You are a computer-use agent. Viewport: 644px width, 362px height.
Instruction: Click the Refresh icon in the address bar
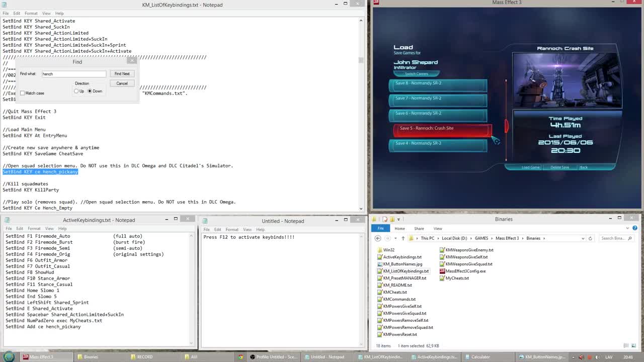(x=590, y=238)
